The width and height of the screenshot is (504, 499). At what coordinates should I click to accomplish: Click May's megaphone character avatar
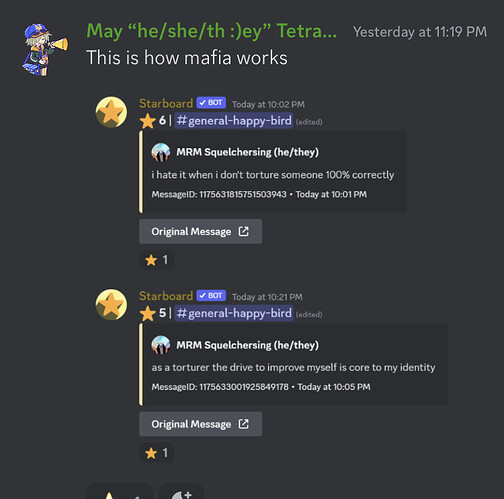tap(45, 50)
